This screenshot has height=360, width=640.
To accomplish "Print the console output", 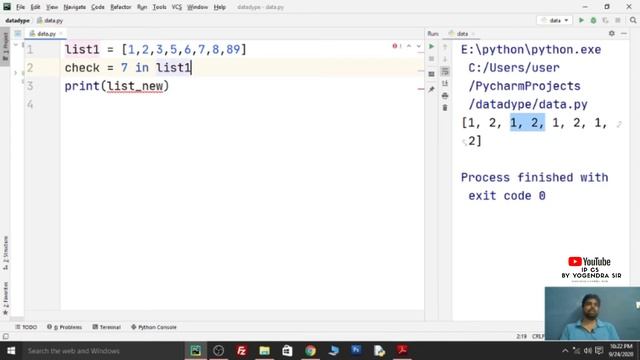I will coord(445,96).
